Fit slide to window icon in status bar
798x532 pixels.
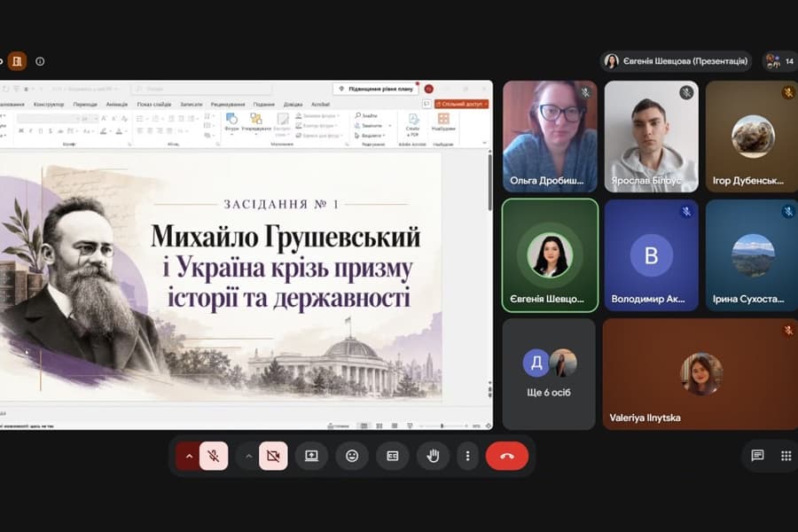click(x=488, y=426)
